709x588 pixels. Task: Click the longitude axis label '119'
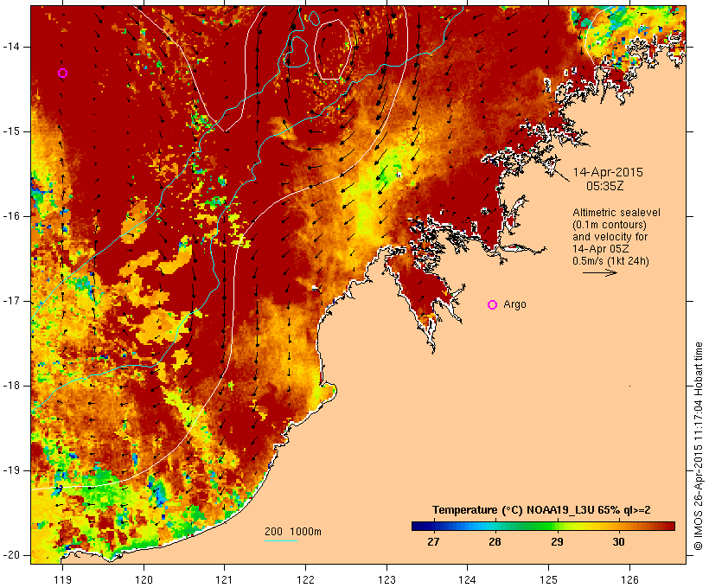62,579
